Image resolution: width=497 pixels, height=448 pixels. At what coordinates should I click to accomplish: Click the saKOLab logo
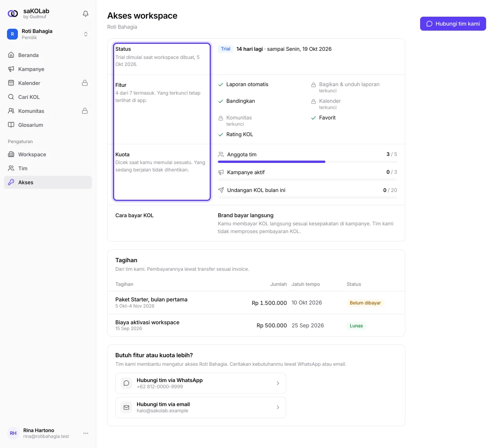pos(13,14)
